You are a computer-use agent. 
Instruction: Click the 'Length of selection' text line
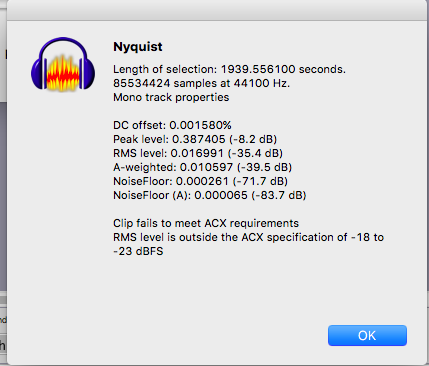tap(229, 69)
